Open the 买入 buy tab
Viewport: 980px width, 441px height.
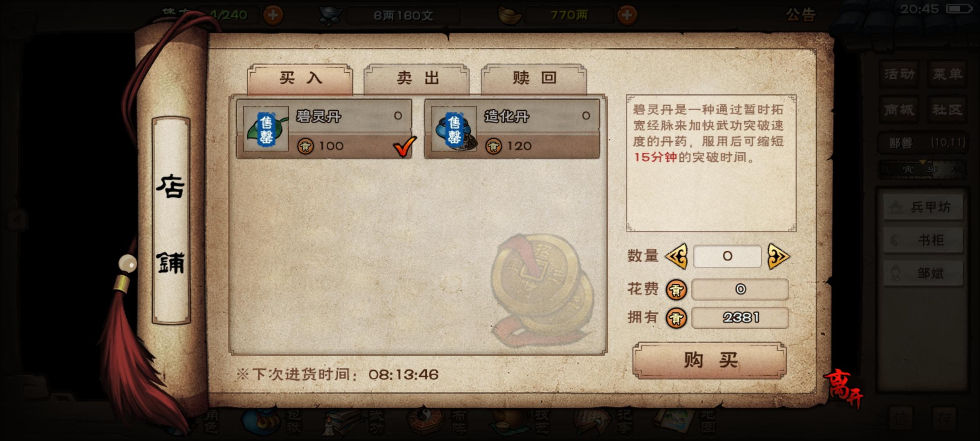coord(300,78)
